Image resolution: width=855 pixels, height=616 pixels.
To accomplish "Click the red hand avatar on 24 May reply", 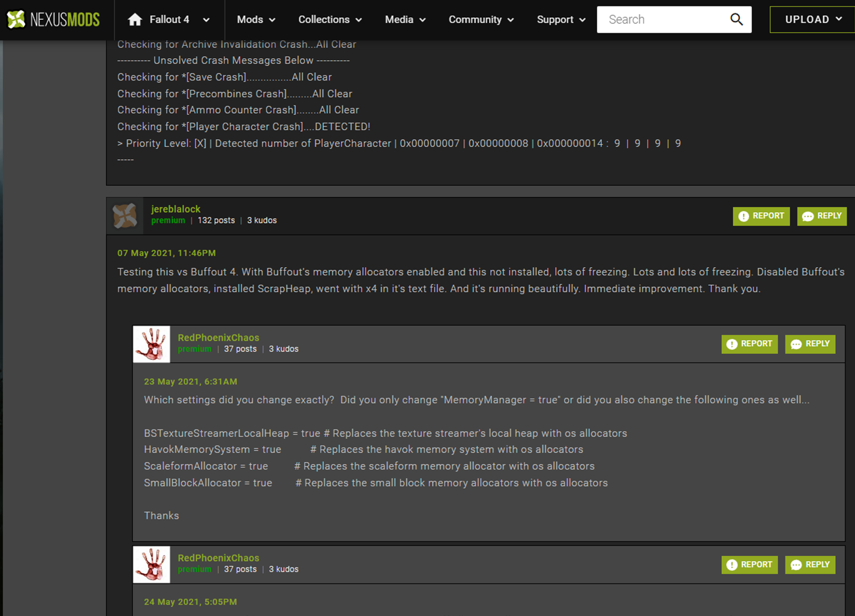I will (x=151, y=565).
